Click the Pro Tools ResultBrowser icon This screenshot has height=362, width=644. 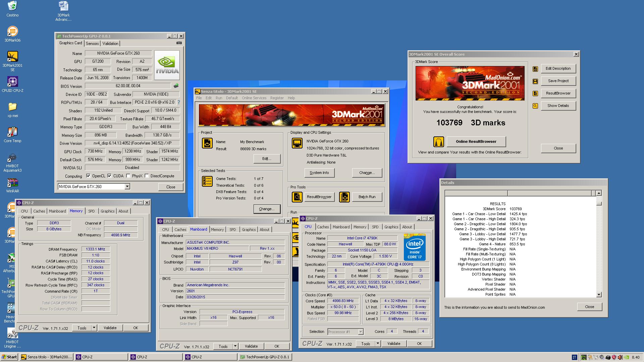297,197
